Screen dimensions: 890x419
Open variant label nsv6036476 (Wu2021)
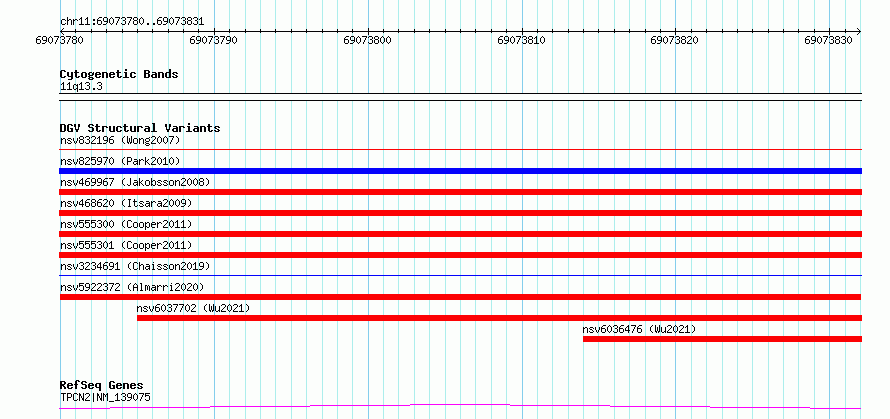pos(639,329)
